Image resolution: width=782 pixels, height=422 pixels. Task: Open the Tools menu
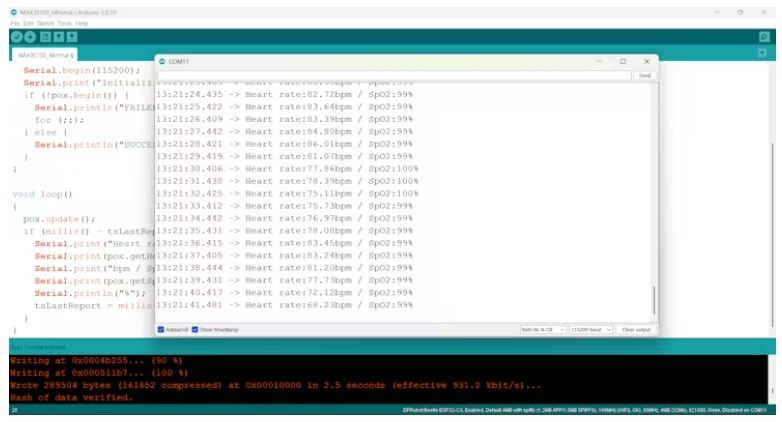(x=64, y=22)
